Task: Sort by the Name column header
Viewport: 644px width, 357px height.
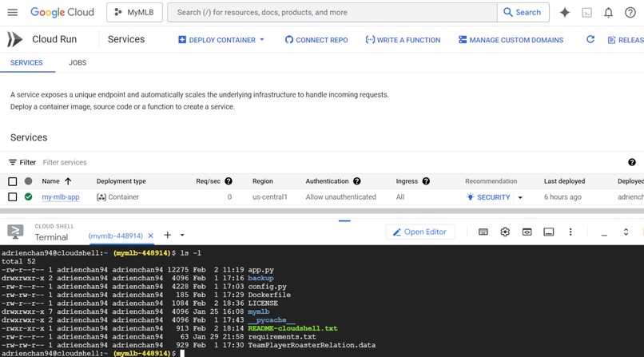Action: point(50,181)
